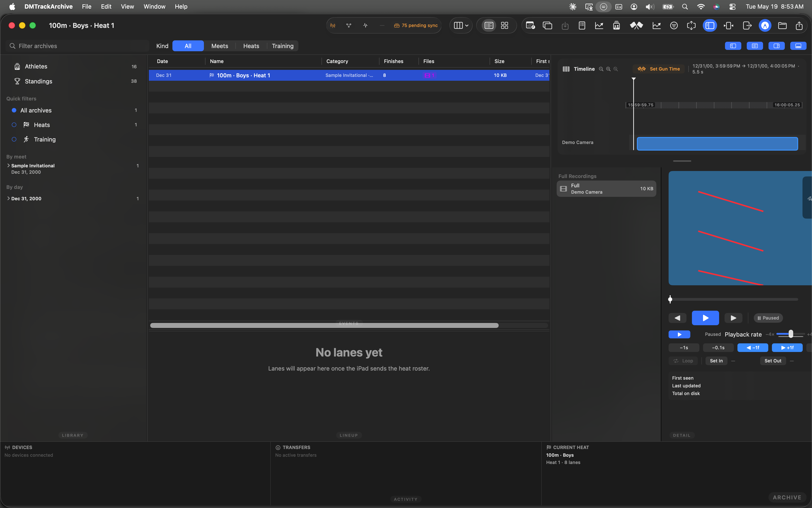
Task: Select the 100m · Boys · Heat 1 row
Action: (x=349, y=75)
